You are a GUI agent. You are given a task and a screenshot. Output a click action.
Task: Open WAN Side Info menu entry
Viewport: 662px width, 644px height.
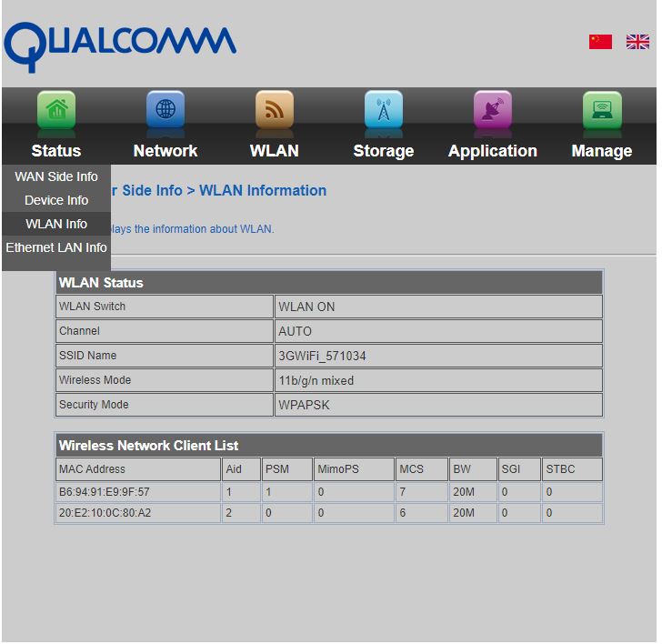56,176
